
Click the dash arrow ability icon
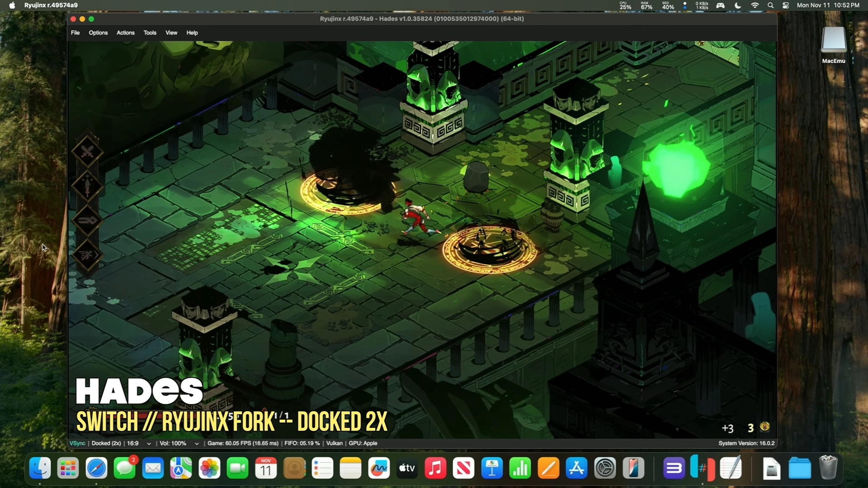[87, 221]
